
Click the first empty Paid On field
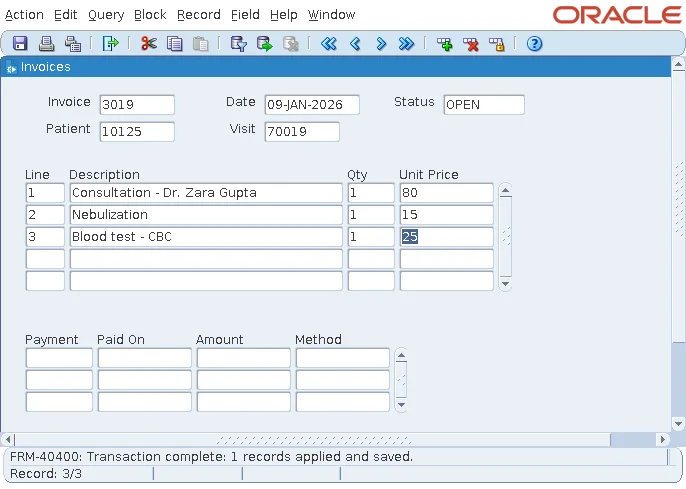click(x=145, y=358)
